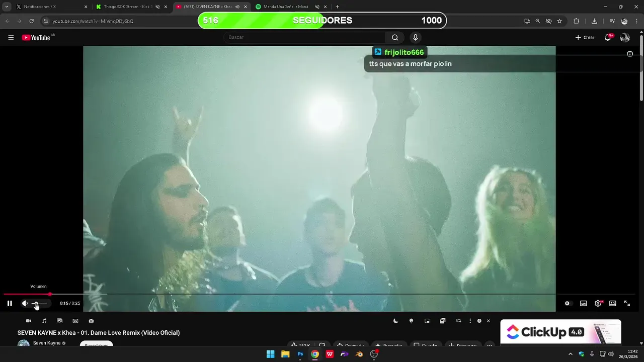Viewport: 644px width, 362px height.
Task: Open the tab search dropdown arrow
Action: tap(7, 7)
